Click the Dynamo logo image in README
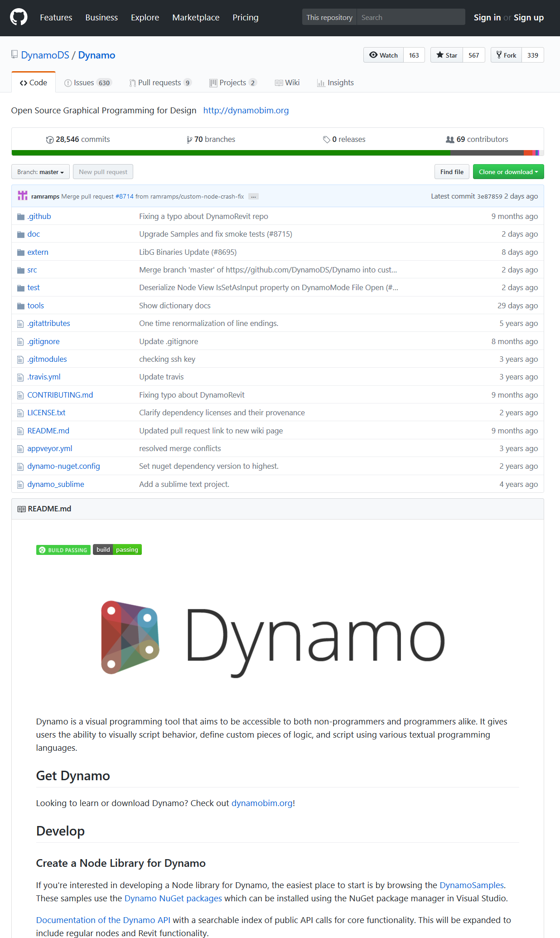560x938 pixels. [x=273, y=639]
